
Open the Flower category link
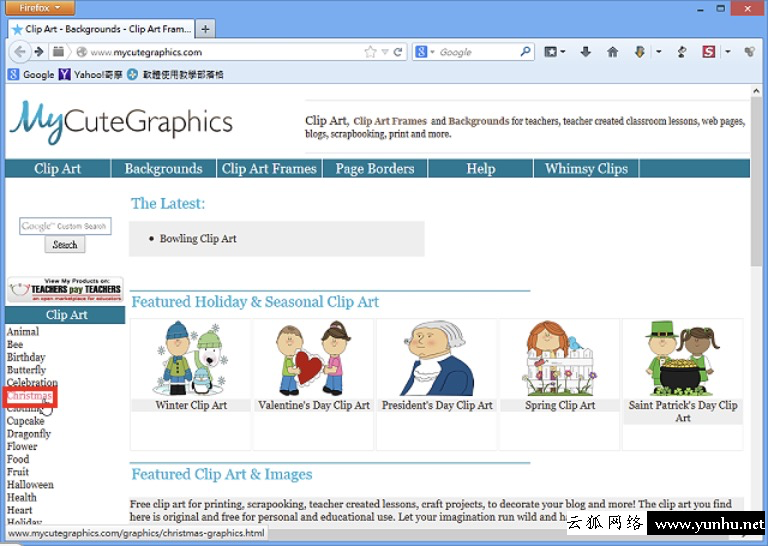(x=22, y=446)
